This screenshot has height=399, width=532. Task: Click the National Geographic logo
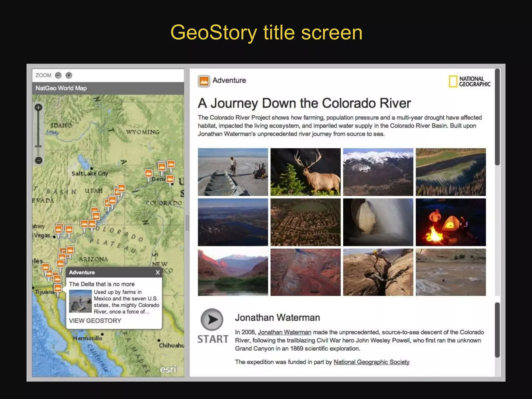pos(470,81)
